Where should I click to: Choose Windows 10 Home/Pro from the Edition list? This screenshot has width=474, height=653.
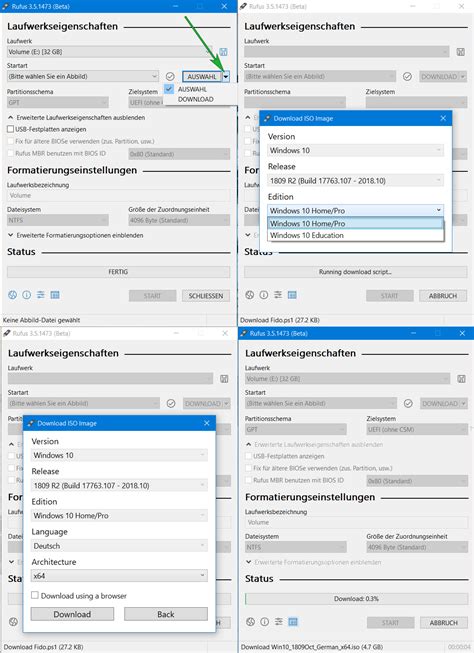click(x=355, y=224)
